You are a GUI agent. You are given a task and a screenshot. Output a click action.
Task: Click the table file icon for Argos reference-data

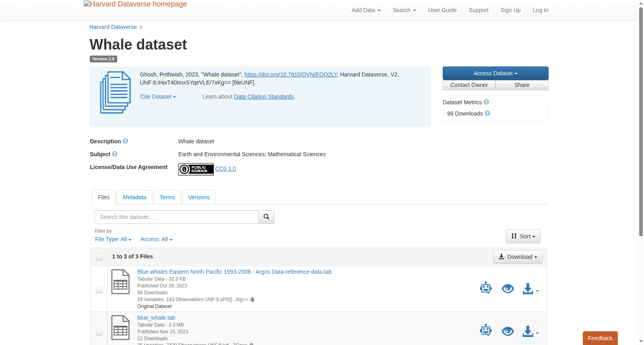coord(120,282)
